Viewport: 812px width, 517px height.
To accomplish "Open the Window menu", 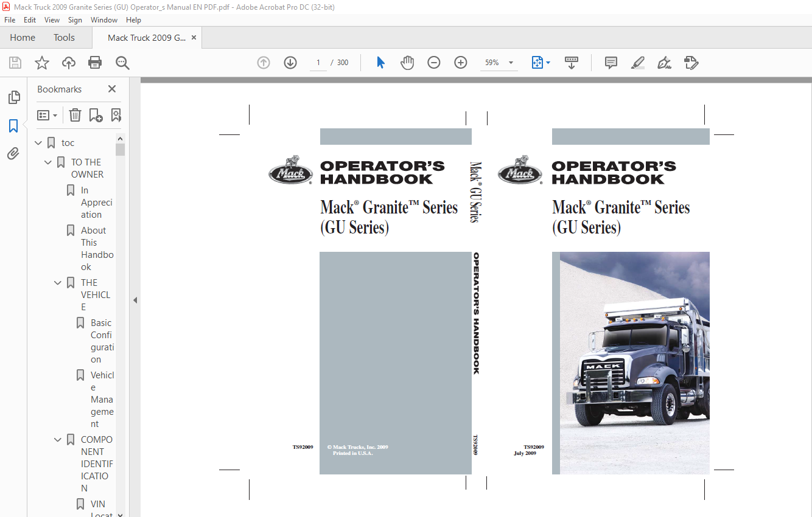I will point(104,20).
